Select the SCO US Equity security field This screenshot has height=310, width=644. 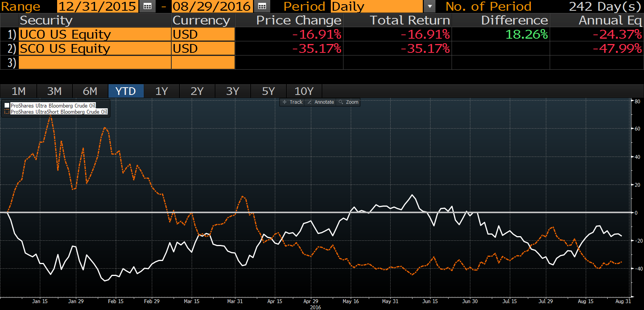[95, 49]
